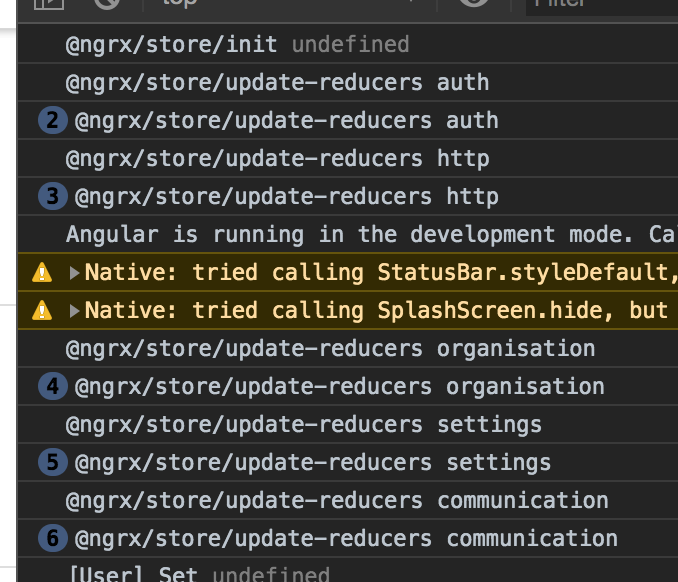Select the unbadged 'update-reducers auth' log line
Screen dimensions: 678x582
coord(277,83)
